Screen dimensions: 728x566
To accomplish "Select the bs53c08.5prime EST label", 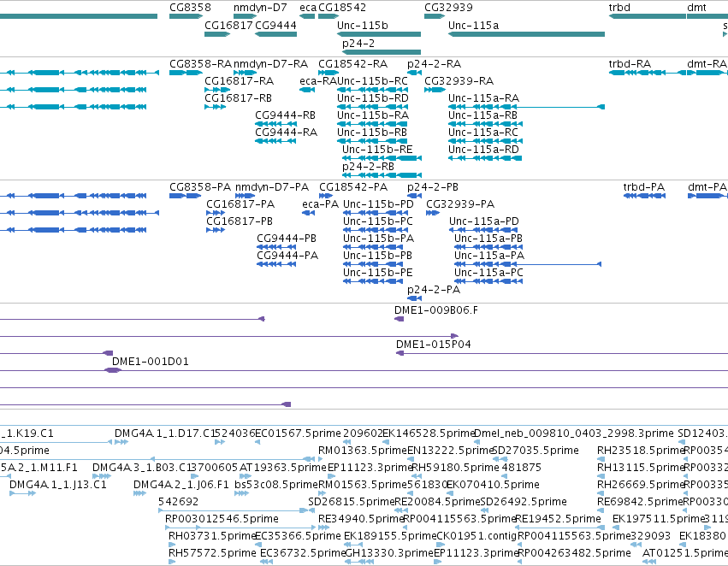I will (276, 485).
